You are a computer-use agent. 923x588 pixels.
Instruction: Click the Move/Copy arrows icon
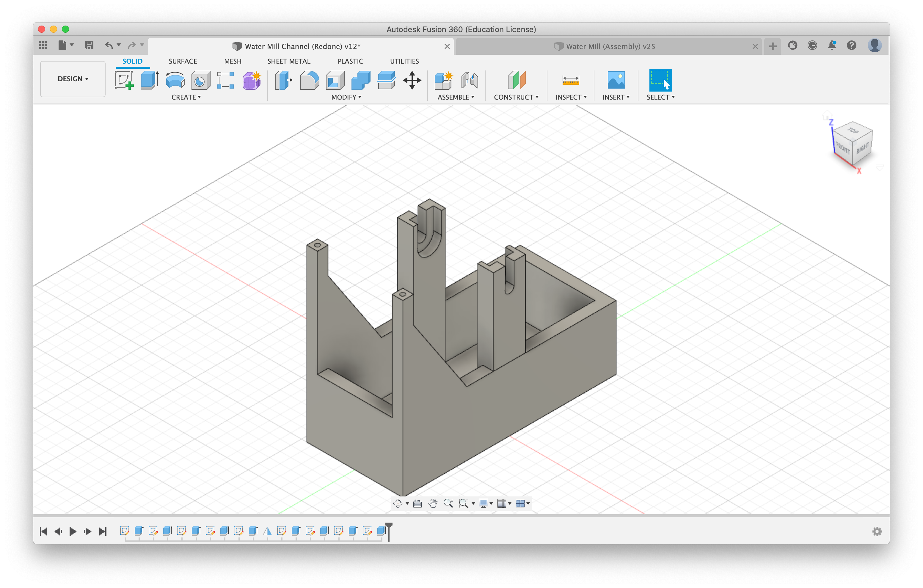[x=412, y=80]
